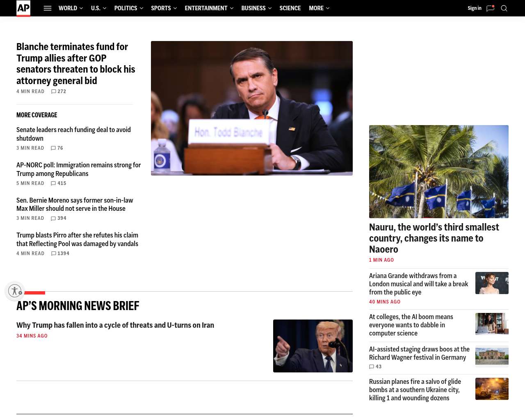Click the Ukraine night fire thumbnail
Viewport: 525px width, 420px height.
click(x=492, y=389)
